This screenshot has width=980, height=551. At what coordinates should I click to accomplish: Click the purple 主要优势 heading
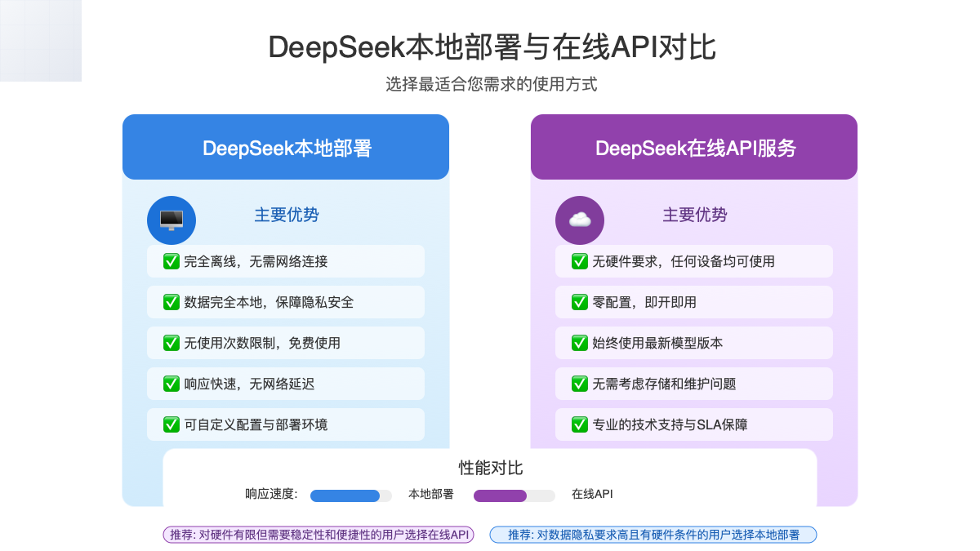pyautogui.click(x=695, y=215)
